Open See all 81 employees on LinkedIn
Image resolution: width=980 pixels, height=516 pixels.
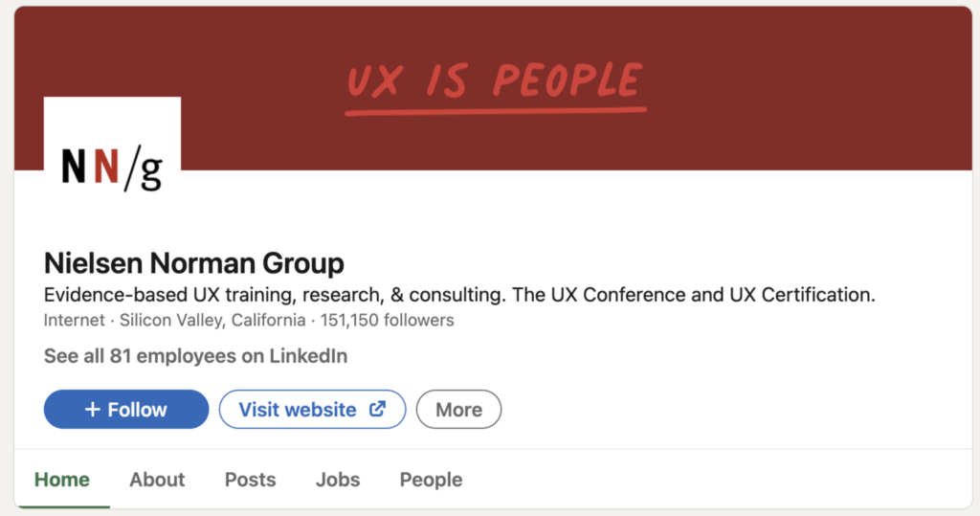pos(195,356)
